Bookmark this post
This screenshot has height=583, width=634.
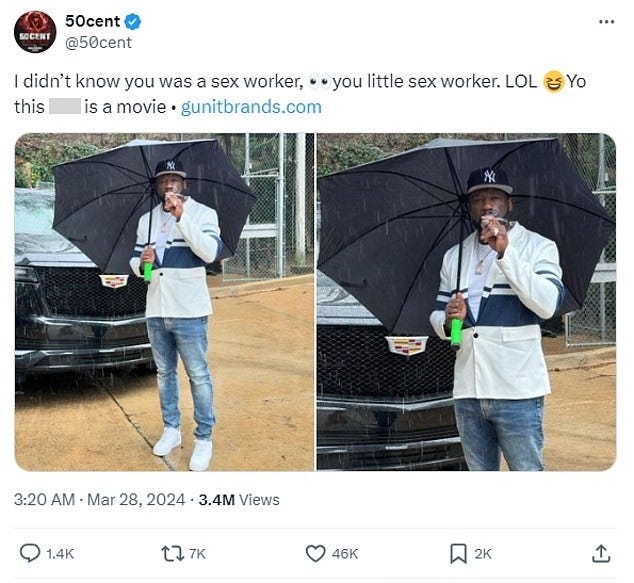[x=458, y=553]
